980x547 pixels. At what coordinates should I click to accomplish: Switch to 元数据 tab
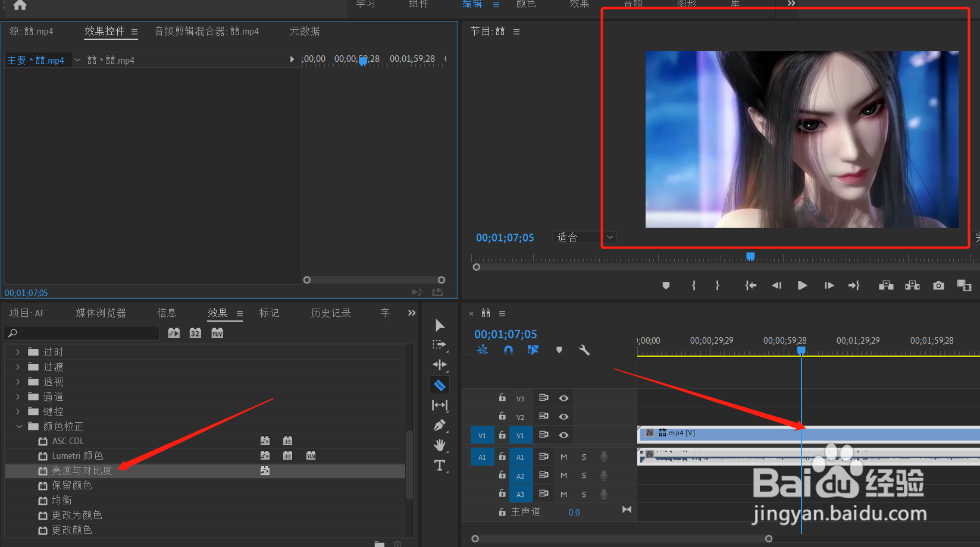click(305, 31)
